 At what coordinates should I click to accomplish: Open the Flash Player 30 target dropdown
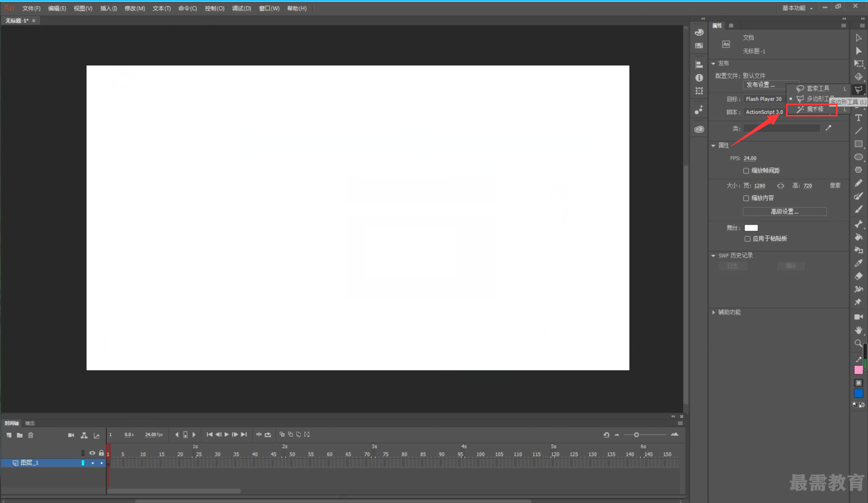(764, 99)
